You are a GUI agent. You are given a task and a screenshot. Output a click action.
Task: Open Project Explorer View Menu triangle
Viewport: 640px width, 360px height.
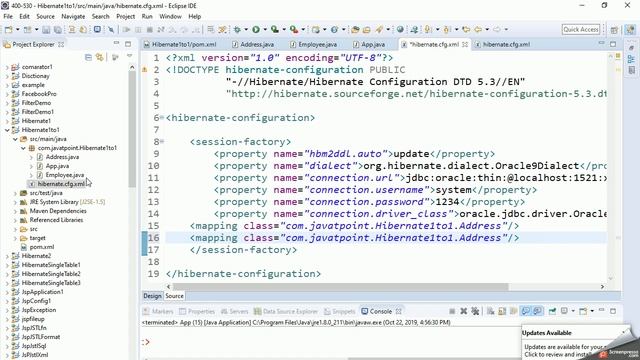tap(129, 56)
